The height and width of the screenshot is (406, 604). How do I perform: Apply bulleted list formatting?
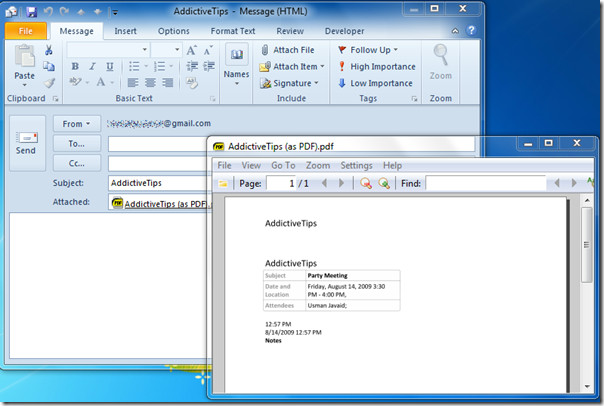134,66
